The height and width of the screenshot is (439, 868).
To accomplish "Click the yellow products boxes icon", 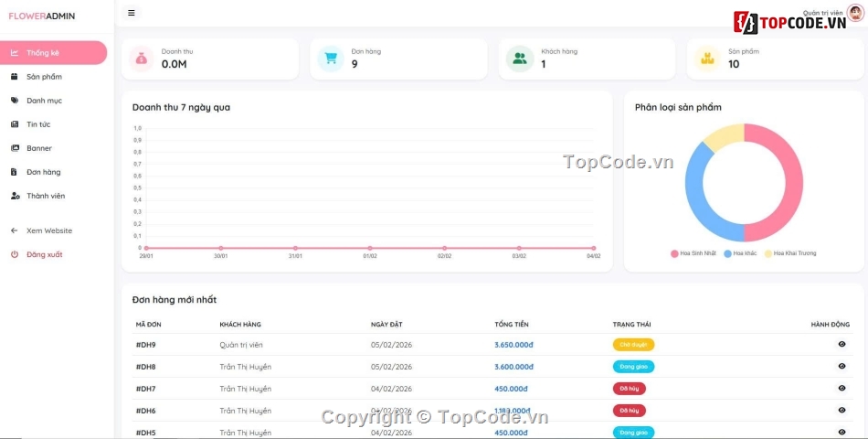I will (707, 59).
